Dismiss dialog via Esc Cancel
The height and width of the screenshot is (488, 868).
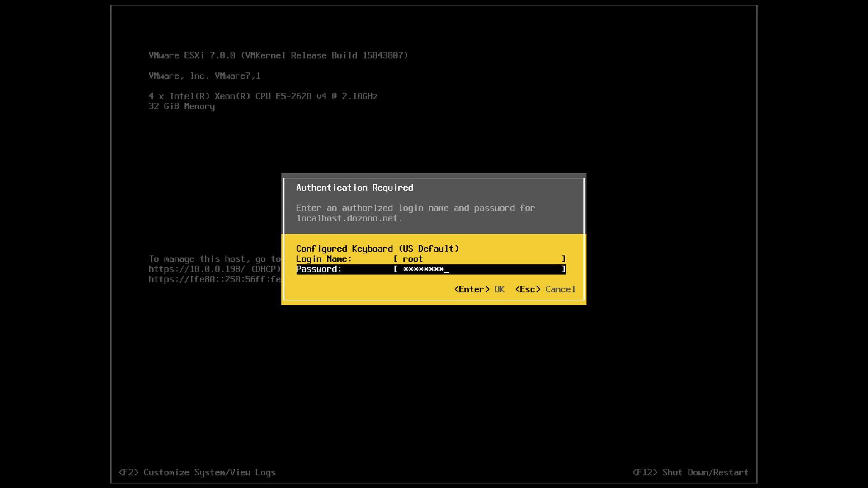tap(545, 290)
